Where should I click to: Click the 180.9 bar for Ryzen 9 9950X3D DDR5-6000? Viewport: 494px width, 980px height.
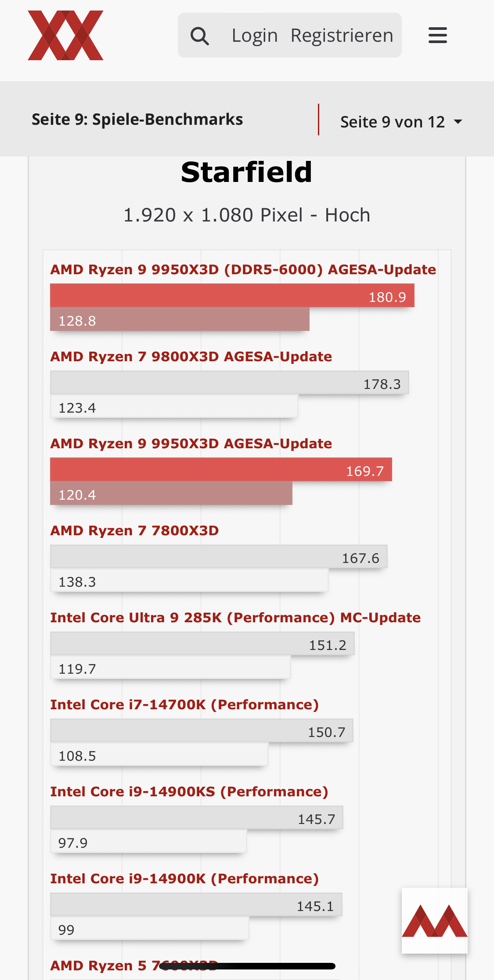coord(232,295)
